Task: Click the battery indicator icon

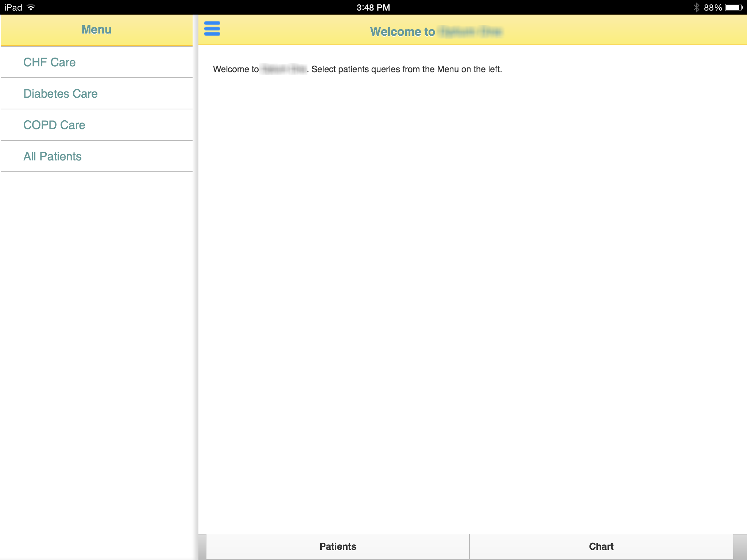Action: (734, 8)
